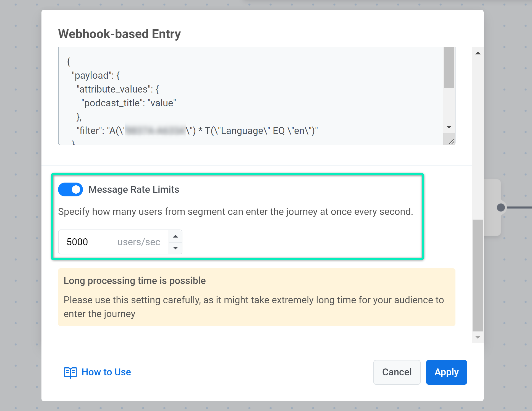Open the How to Use link

(x=106, y=372)
